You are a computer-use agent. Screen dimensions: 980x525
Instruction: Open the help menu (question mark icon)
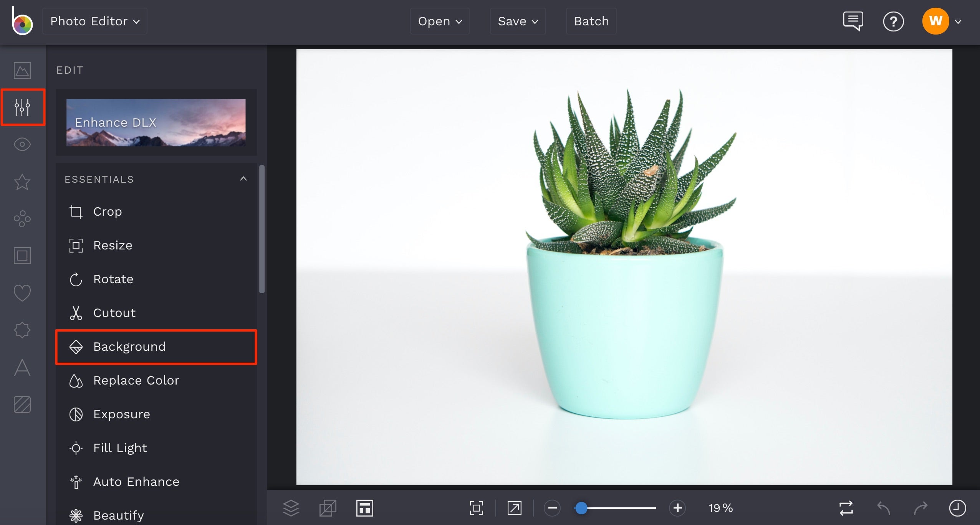point(894,21)
